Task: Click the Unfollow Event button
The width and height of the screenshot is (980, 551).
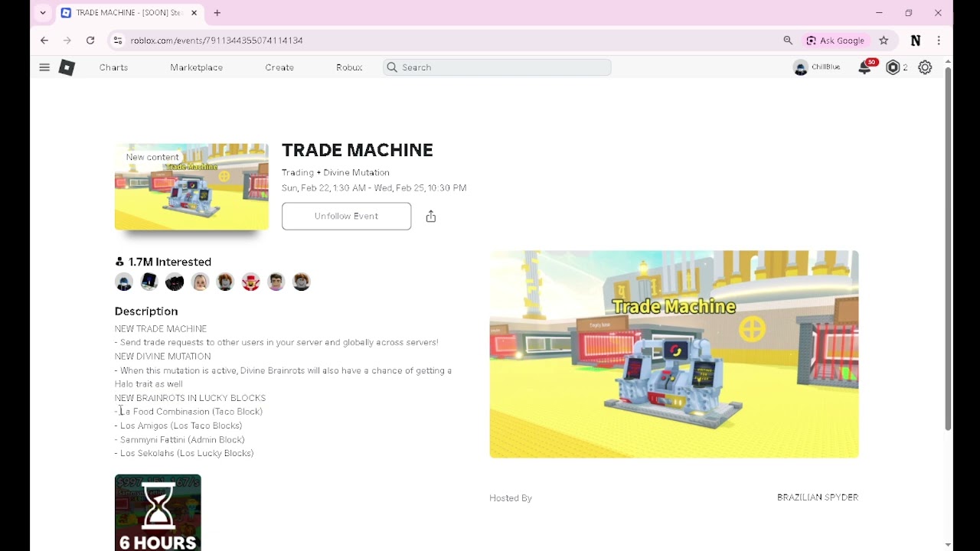Action: click(346, 217)
